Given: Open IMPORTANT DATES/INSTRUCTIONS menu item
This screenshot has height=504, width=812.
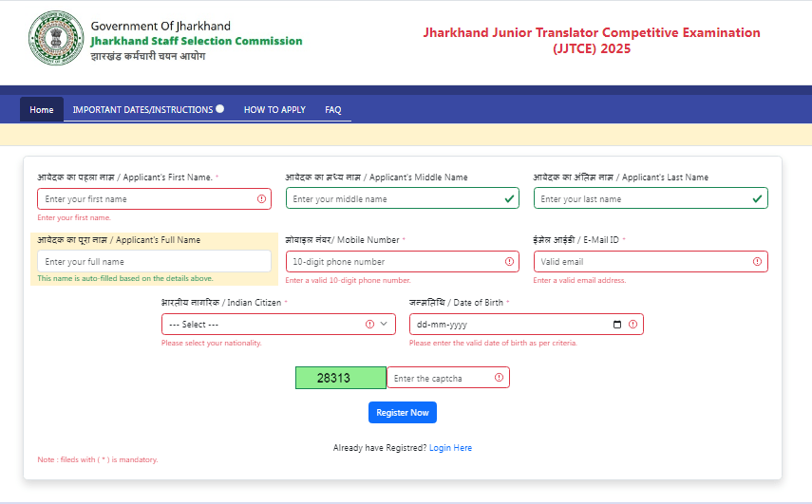Looking at the screenshot, I should 142,110.
